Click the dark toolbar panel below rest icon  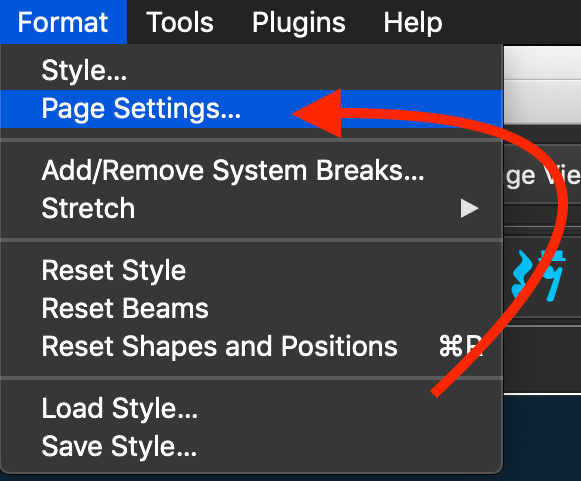542,360
